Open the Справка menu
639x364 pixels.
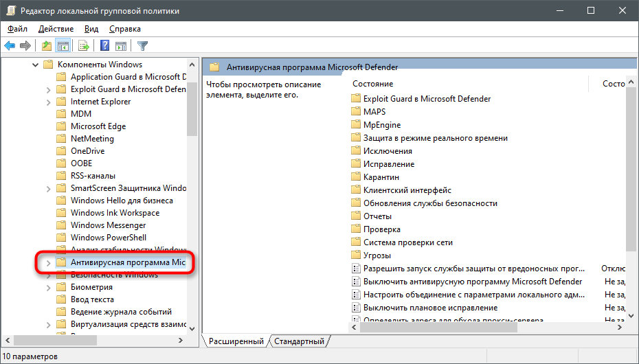[124, 29]
